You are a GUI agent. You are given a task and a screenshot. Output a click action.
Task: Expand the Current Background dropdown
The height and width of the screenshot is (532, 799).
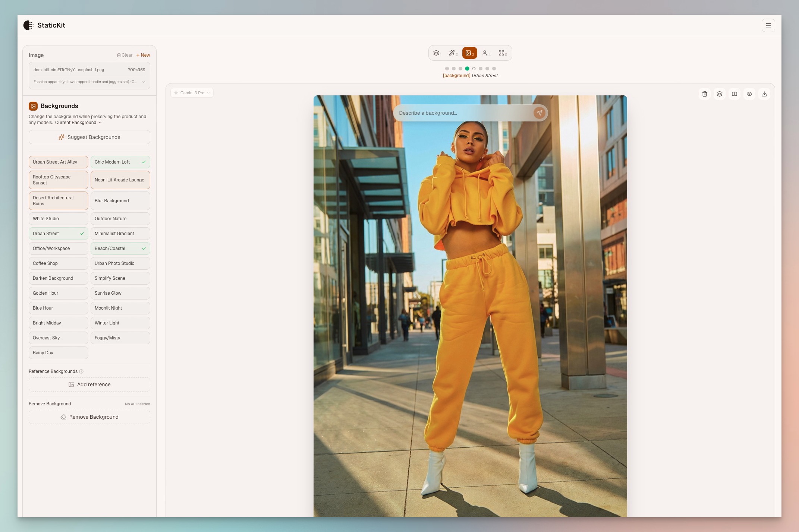pyautogui.click(x=78, y=123)
